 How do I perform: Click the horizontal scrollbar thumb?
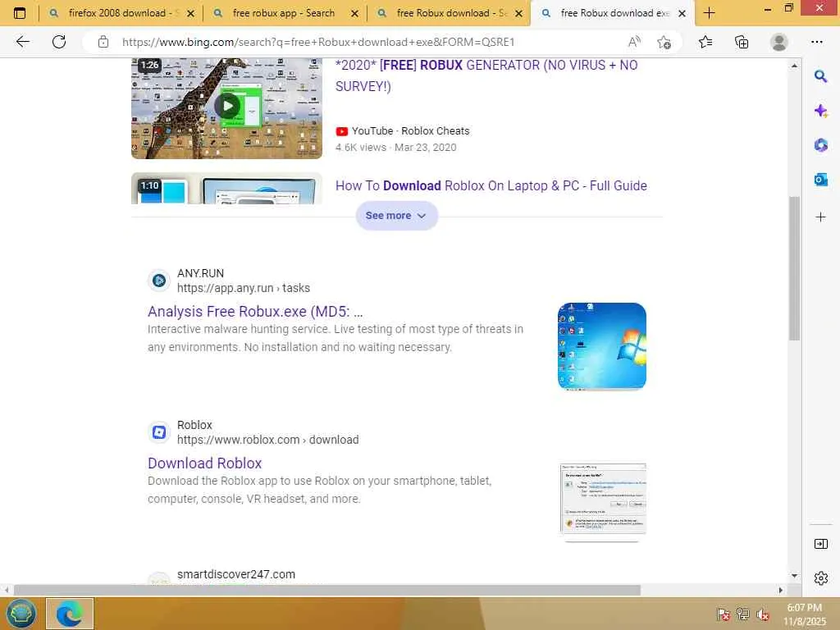pyautogui.click(x=326, y=590)
